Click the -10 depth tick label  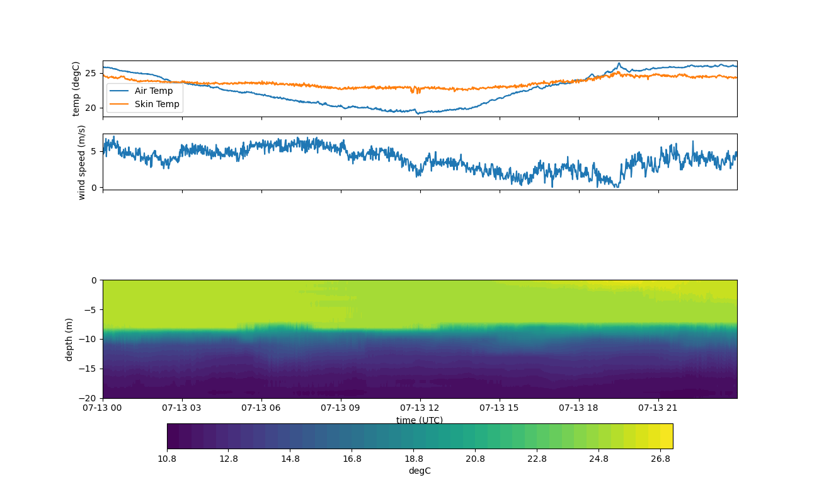tap(90, 339)
